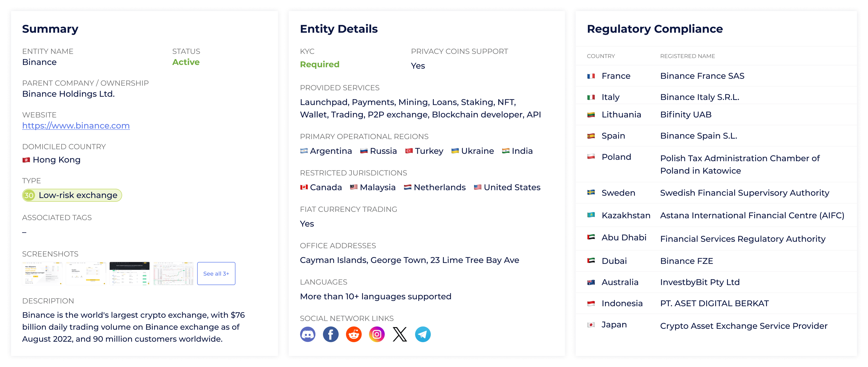Open the Reddit social link icon
The image size is (868, 367).
tap(354, 334)
